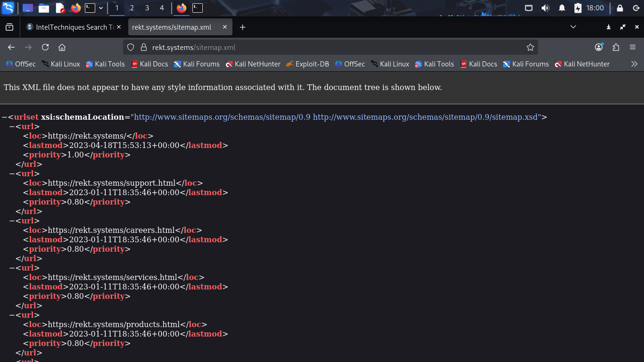The width and height of the screenshot is (644, 362).
Task: List all tabs dropdown arrow
Action: tap(573, 27)
